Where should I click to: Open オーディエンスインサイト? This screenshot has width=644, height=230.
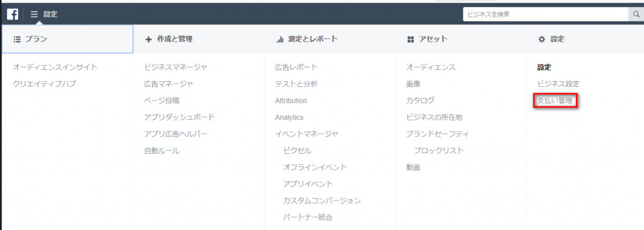pos(55,67)
